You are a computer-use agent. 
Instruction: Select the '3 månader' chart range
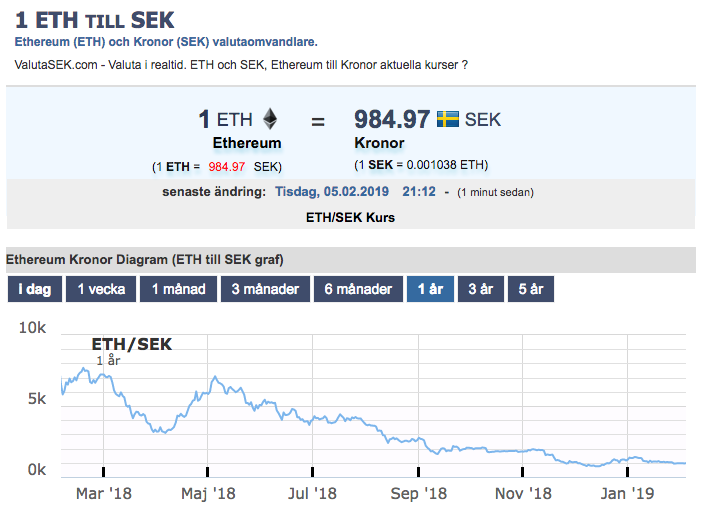click(265, 289)
